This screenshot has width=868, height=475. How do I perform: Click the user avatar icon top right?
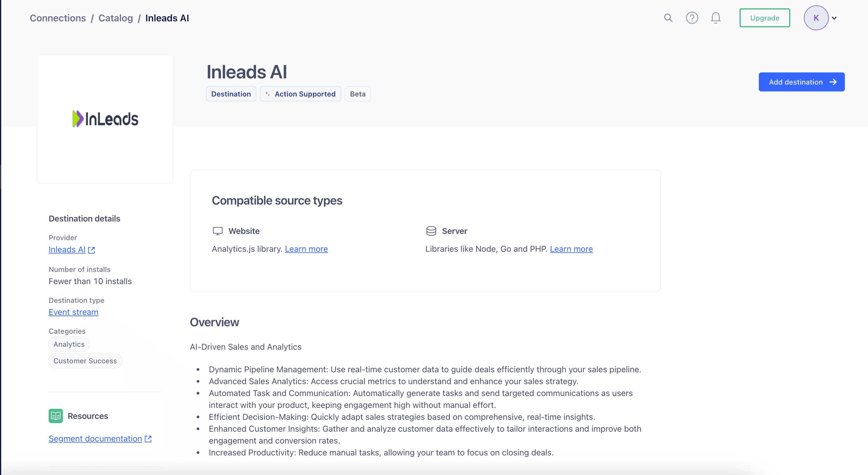816,18
